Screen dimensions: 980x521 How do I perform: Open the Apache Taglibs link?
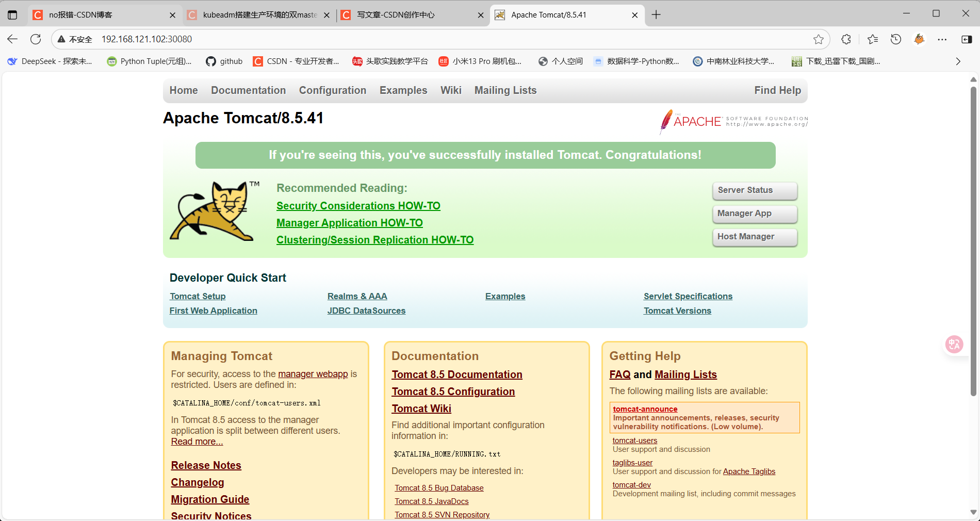point(749,471)
